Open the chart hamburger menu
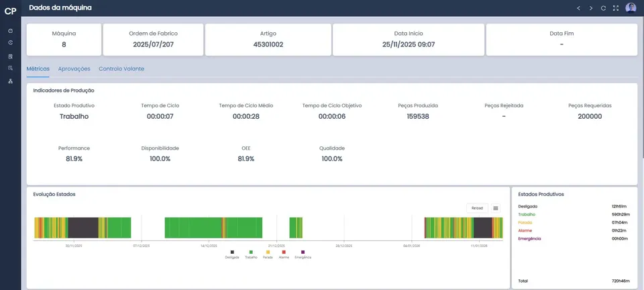Screen dimensions: 644x290 pyautogui.click(x=496, y=208)
